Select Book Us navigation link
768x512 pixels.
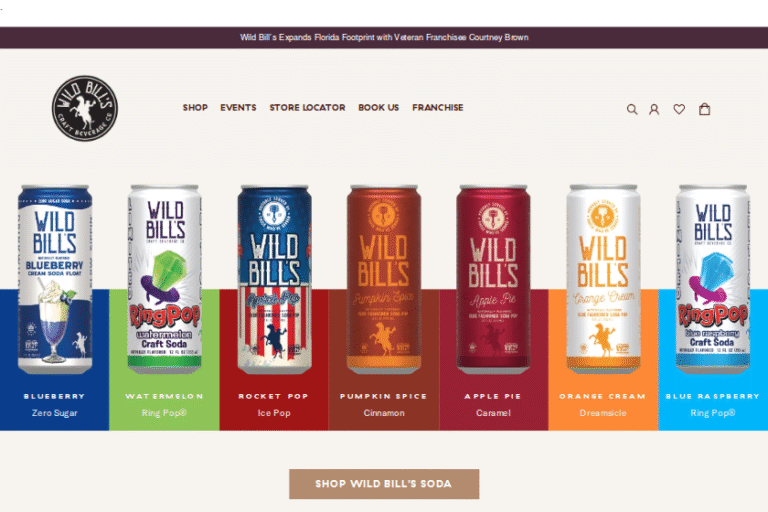[379, 107]
